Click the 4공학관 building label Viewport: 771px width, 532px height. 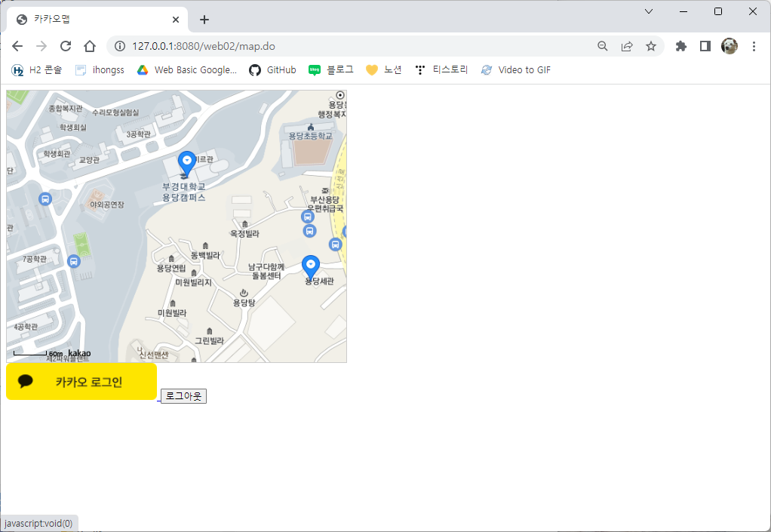click(x=26, y=327)
